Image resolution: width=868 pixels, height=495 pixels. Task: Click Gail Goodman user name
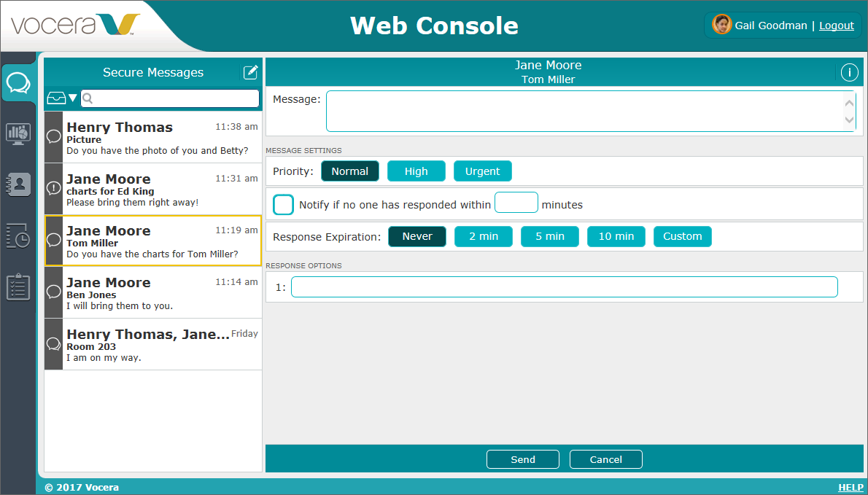pyautogui.click(x=770, y=26)
